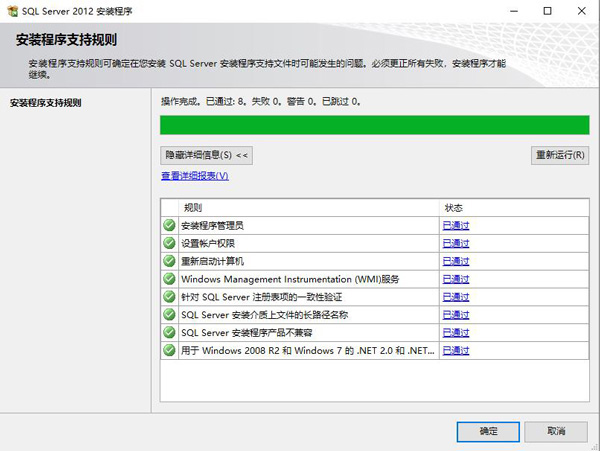
Task: Click green check icon for 产品不兼容 rule
Action: point(169,332)
